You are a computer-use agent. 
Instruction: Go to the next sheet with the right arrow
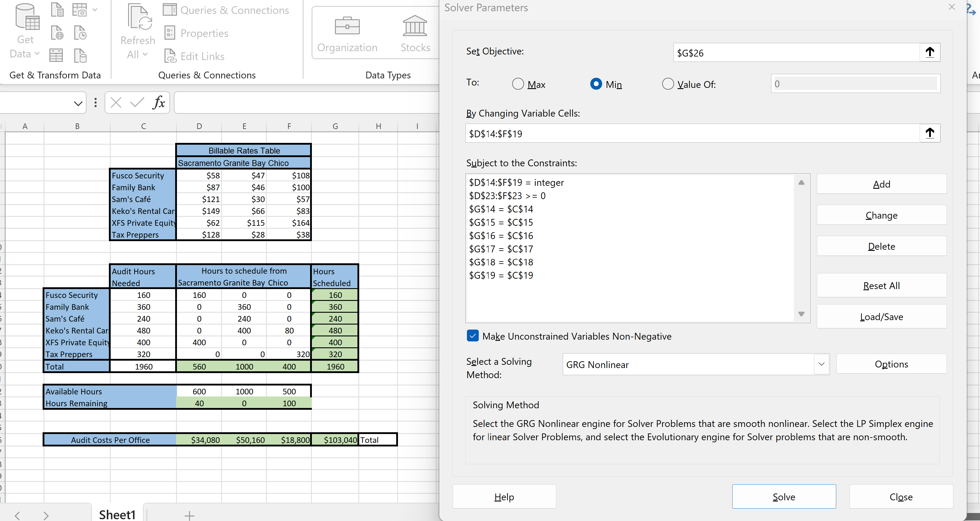click(x=46, y=515)
